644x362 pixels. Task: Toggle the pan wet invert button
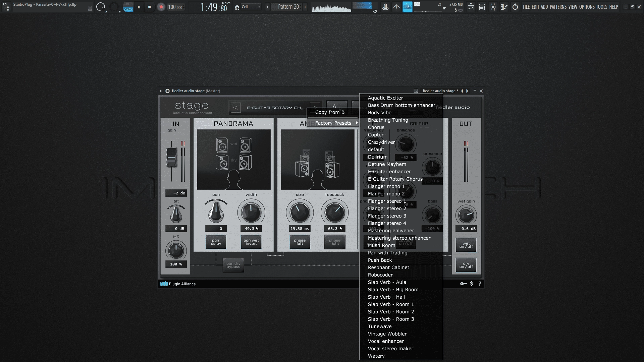pos(251,242)
